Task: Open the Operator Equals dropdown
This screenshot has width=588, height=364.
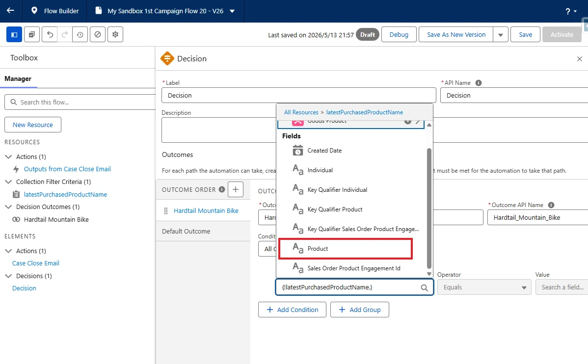Action: coord(484,287)
